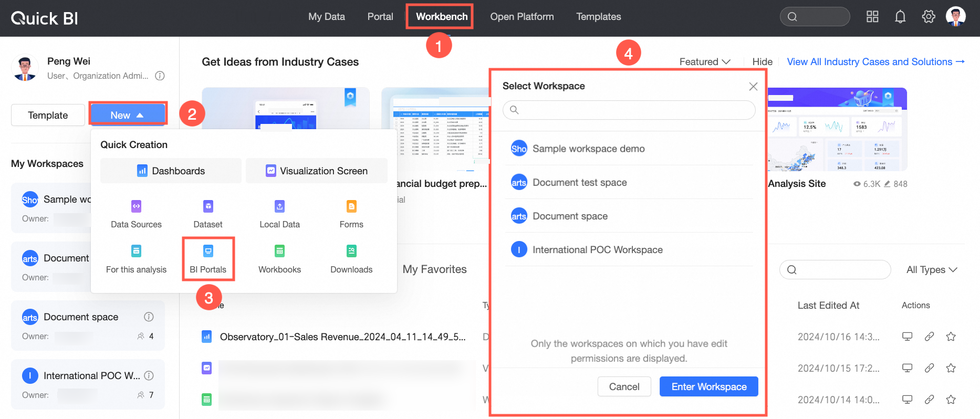The width and height of the screenshot is (980, 419).
Task: Switch to the Portal tab
Action: [x=380, y=17]
